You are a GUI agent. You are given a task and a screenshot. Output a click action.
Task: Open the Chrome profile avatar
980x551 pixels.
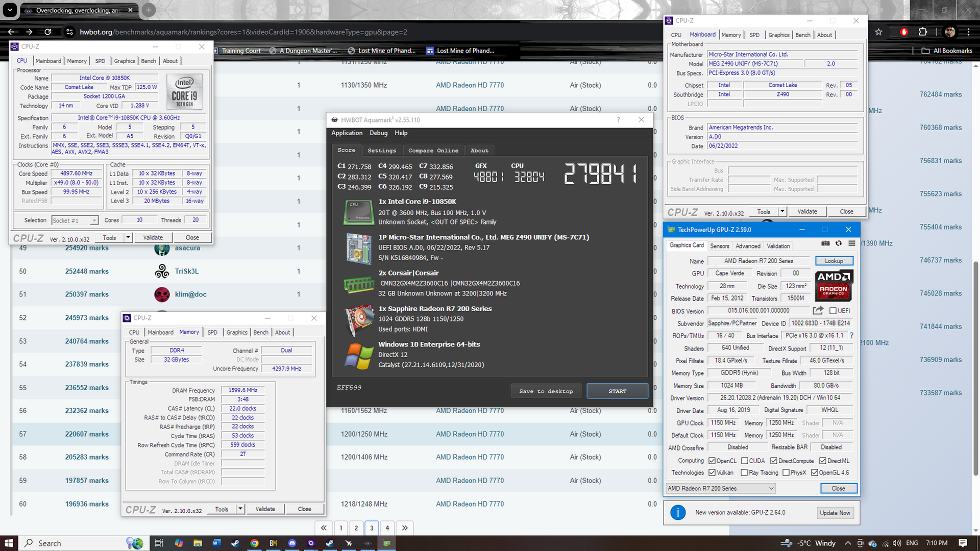coord(950,32)
